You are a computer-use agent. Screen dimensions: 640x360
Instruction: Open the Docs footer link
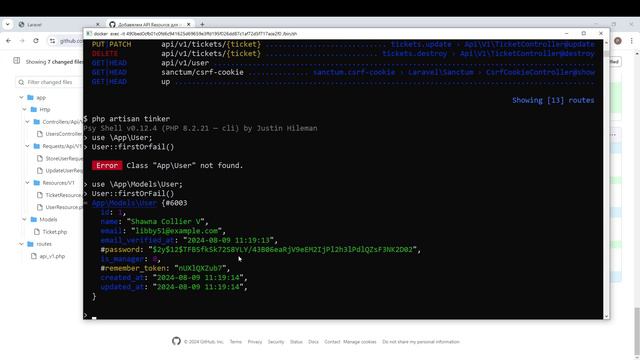pyautogui.click(x=313, y=342)
